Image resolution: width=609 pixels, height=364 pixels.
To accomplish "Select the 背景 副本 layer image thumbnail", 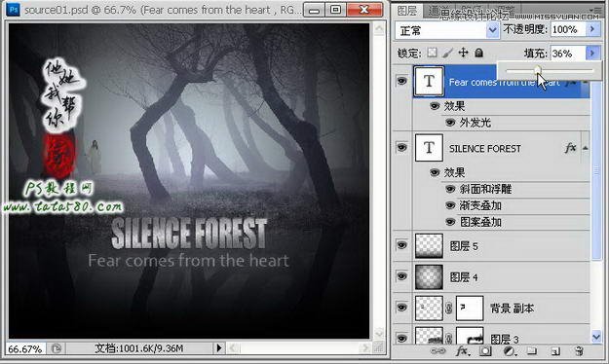I will (429, 309).
